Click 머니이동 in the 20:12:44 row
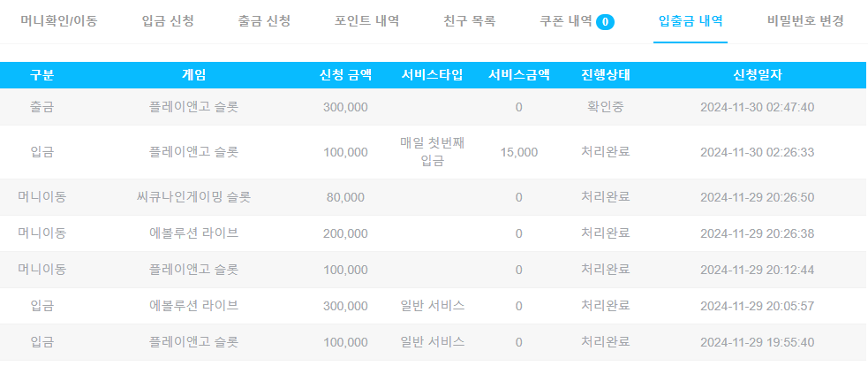868x366 pixels. pyautogui.click(x=42, y=270)
